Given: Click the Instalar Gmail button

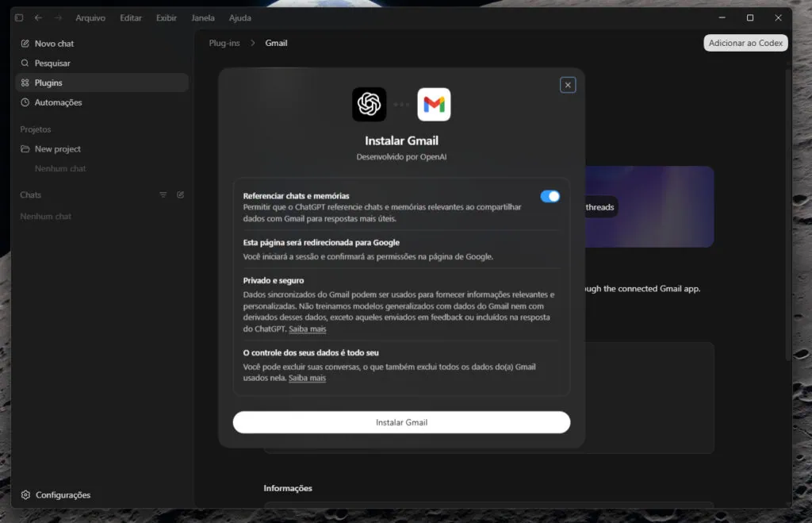Looking at the screenshot, I should pos(401,422).
